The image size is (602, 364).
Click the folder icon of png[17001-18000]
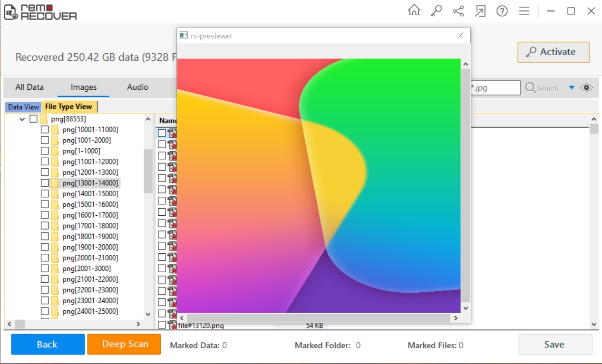55,226
